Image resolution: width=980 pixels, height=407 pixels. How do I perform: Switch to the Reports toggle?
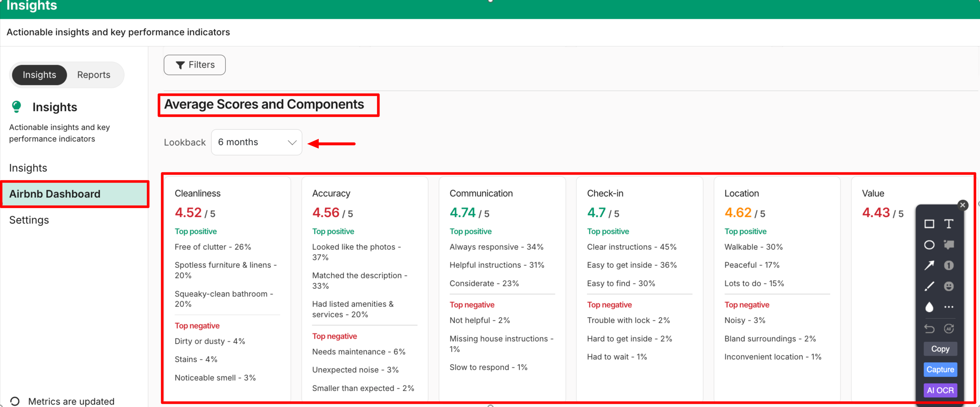pos(94,75)
